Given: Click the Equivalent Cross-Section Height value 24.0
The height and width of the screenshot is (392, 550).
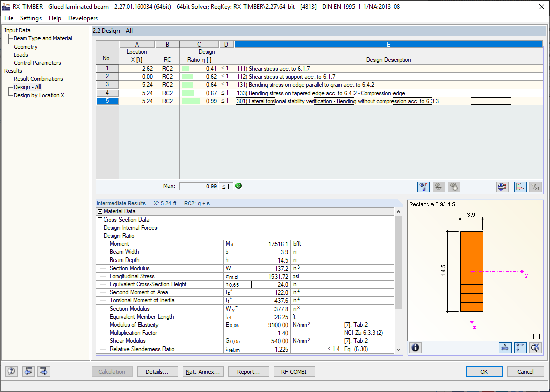Looking at the screenshot, I should pyautogui.click(x=270, y=284).
